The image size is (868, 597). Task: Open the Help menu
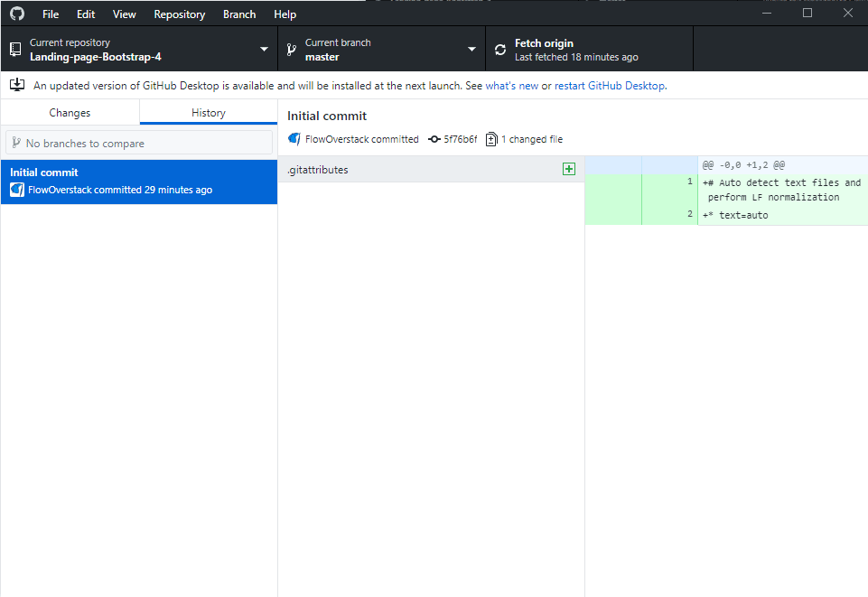click(x=285, y=14)
